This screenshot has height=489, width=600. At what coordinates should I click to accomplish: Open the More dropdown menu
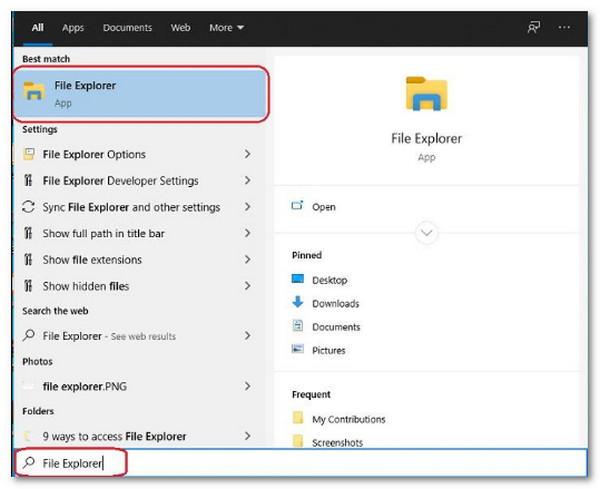click(x=226, y=28)
